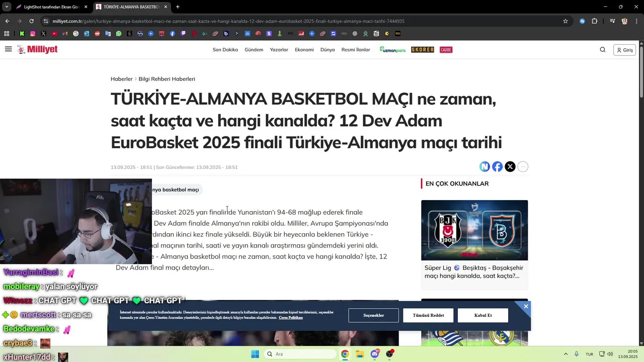
Task: Open the Uzmanpara link
Action: coord(392,50)
